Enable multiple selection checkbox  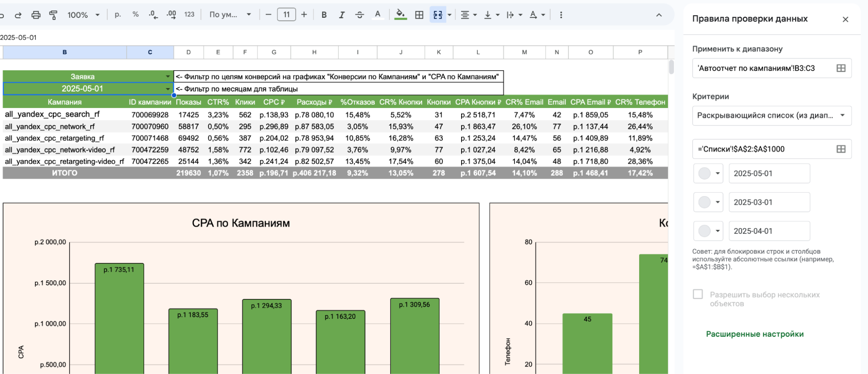(698, 295)
